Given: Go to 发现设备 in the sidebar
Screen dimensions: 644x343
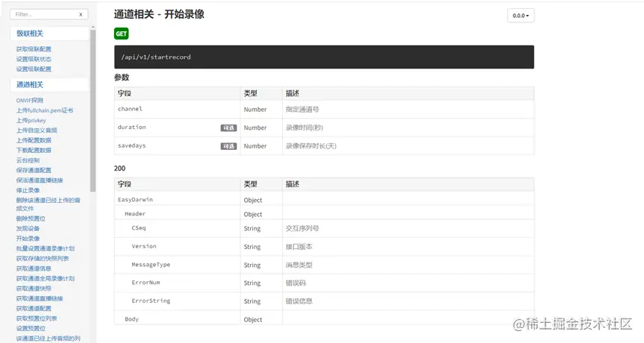Looking at the screenshot, I should 28,228.
